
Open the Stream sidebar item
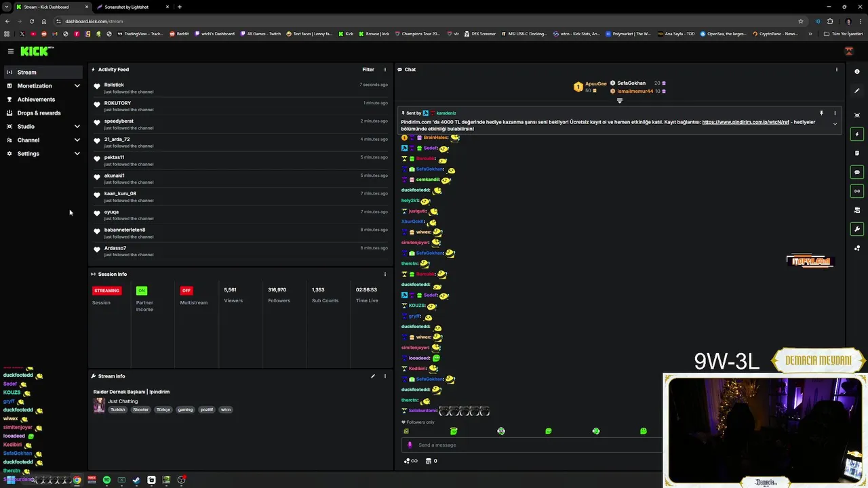coord(43,73)
